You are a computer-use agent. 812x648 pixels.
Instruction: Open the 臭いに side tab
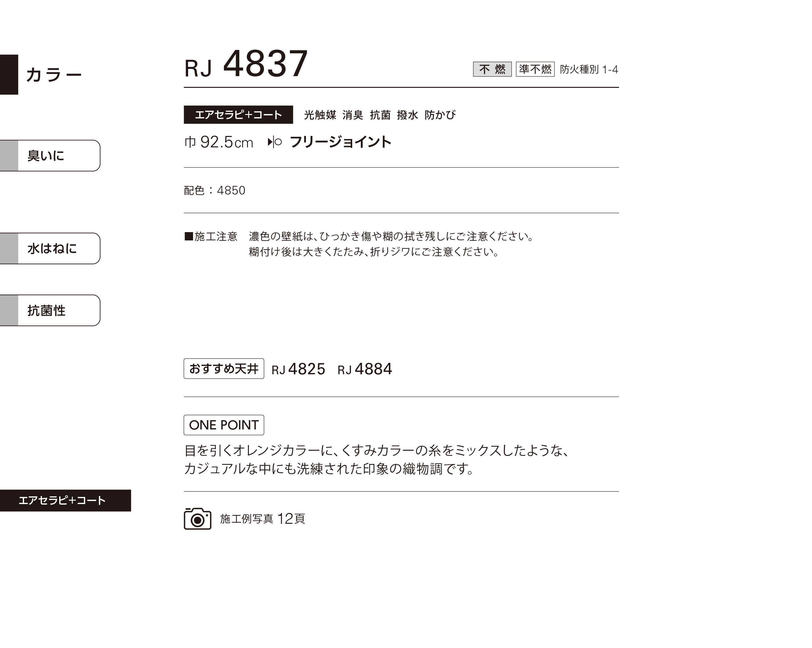50,155
